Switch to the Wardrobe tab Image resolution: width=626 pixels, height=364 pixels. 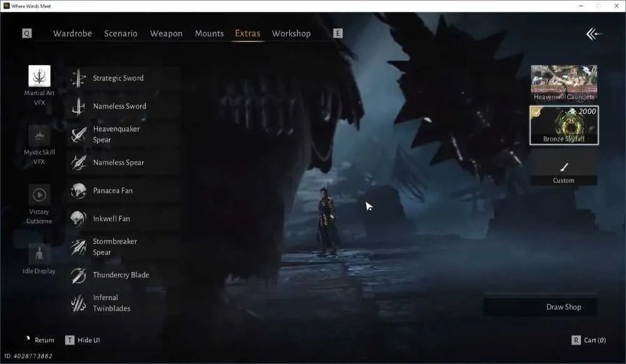[x=73, y=34]
